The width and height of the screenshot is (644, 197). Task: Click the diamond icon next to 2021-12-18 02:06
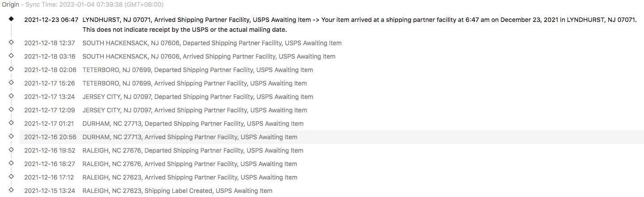(x=11, y=69)
